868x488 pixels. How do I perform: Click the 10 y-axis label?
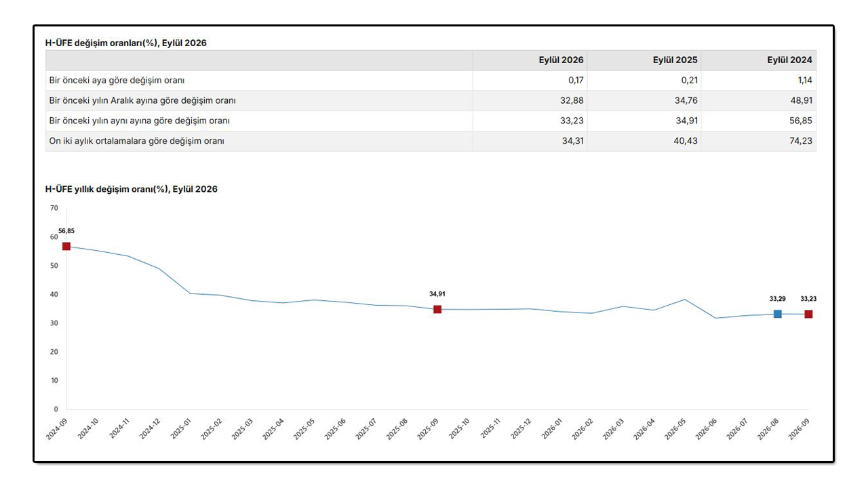54,380
